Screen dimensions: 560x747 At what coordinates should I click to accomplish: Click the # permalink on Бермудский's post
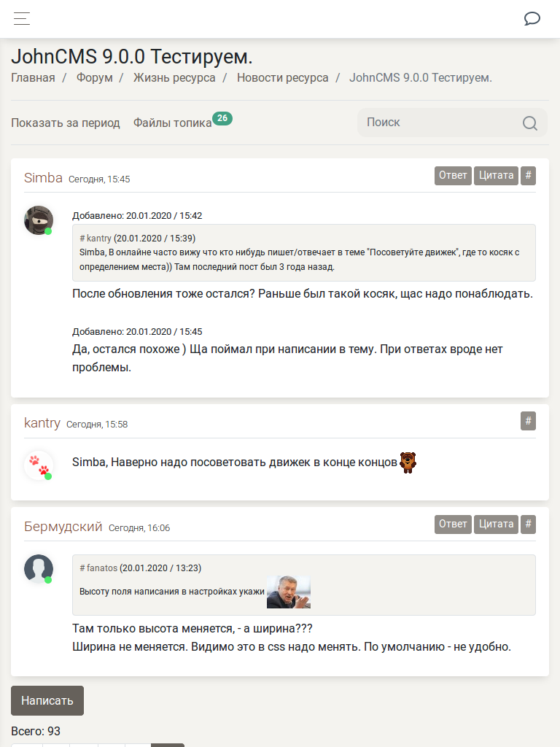pos(528,525)
